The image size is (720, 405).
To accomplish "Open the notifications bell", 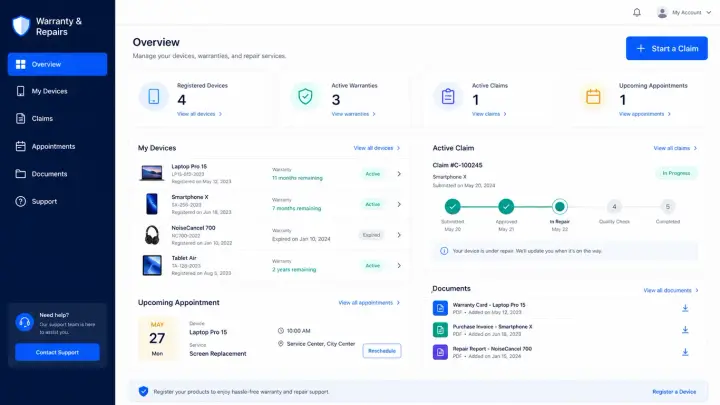I will (637, 12).
